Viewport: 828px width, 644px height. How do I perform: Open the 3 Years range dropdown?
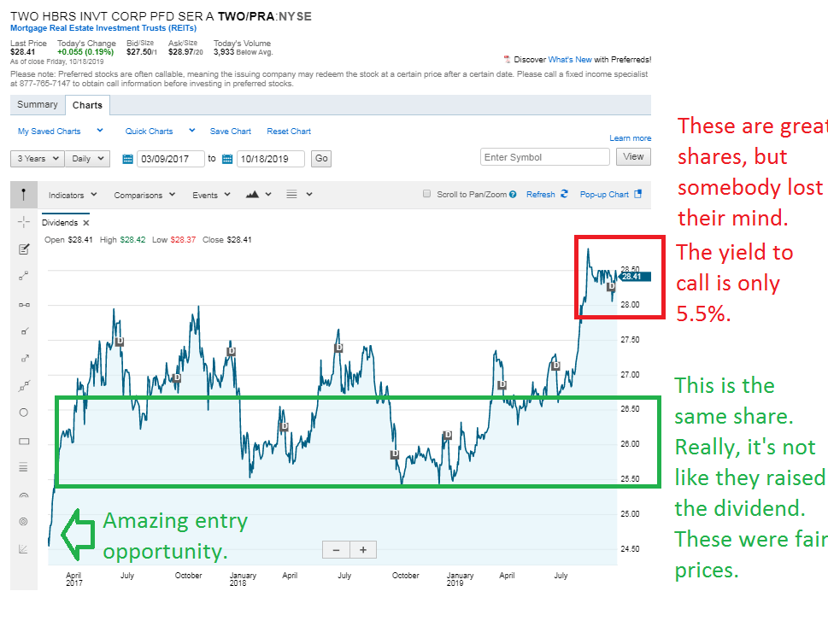coord(37,159)
